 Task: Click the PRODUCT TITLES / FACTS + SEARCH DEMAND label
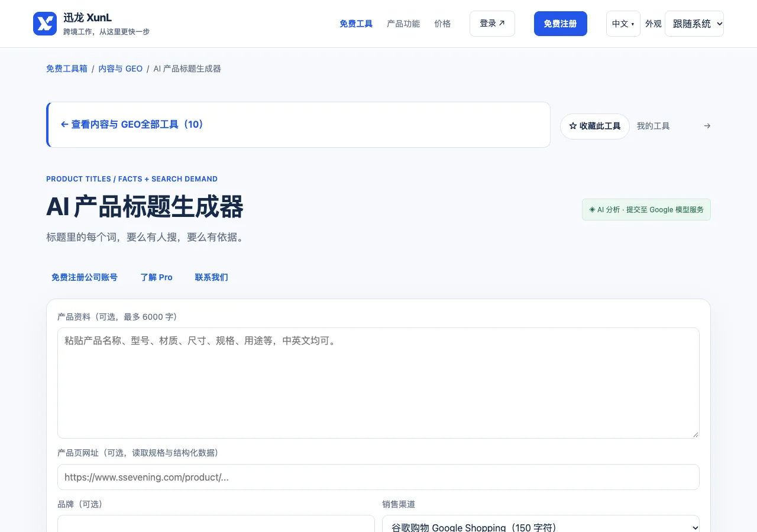(x=132, y=179)
